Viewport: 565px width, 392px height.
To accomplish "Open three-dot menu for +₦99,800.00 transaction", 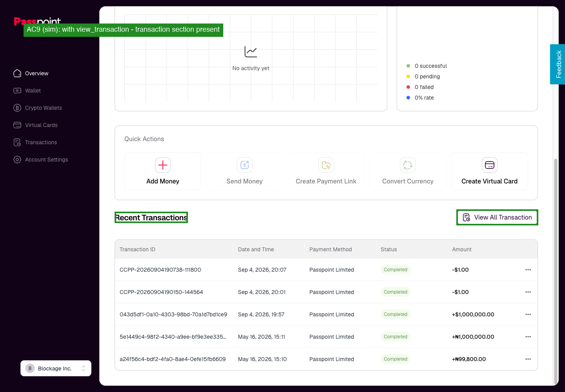I will tap(528, 359).
